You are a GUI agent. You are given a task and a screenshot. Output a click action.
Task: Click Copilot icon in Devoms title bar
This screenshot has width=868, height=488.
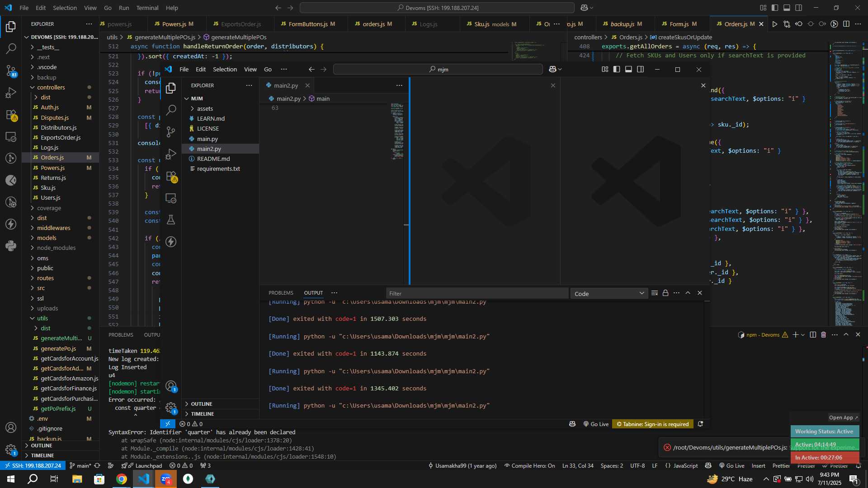pyautogui.click(x=584, y=8)
